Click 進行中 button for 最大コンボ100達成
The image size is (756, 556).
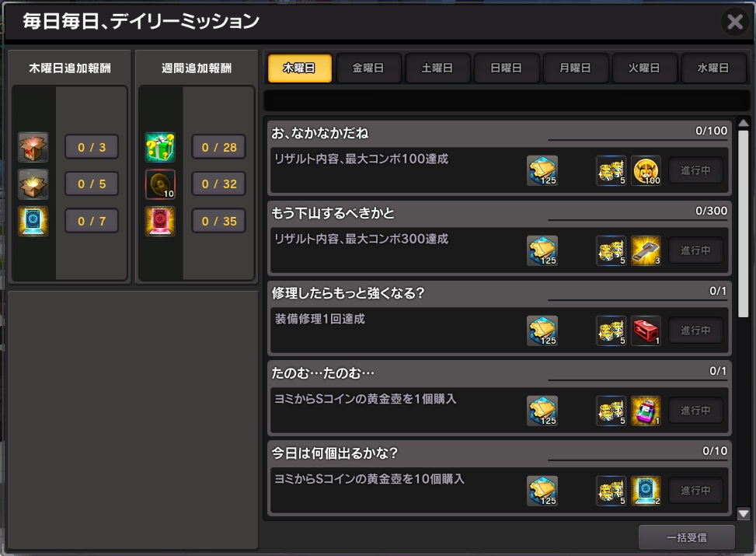coord(695,170)
